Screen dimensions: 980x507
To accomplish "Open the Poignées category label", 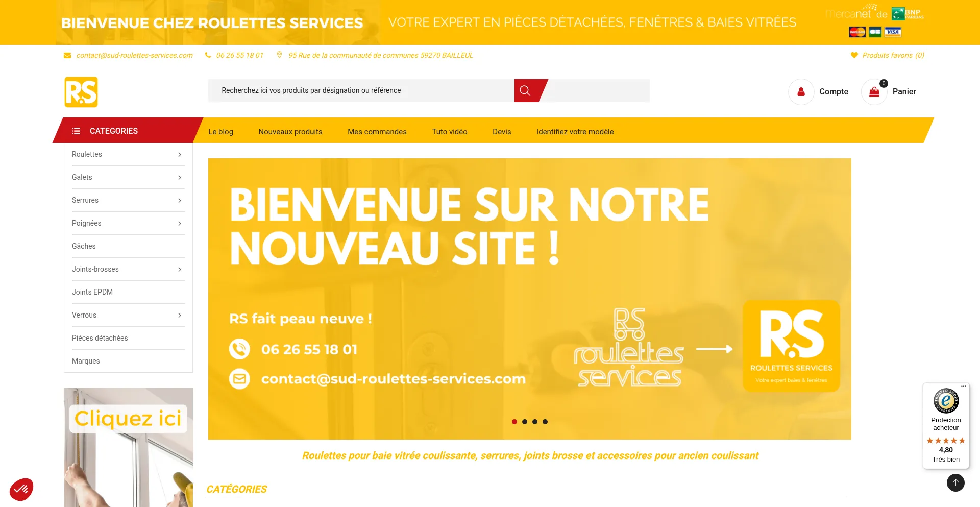I will point(87,223).
